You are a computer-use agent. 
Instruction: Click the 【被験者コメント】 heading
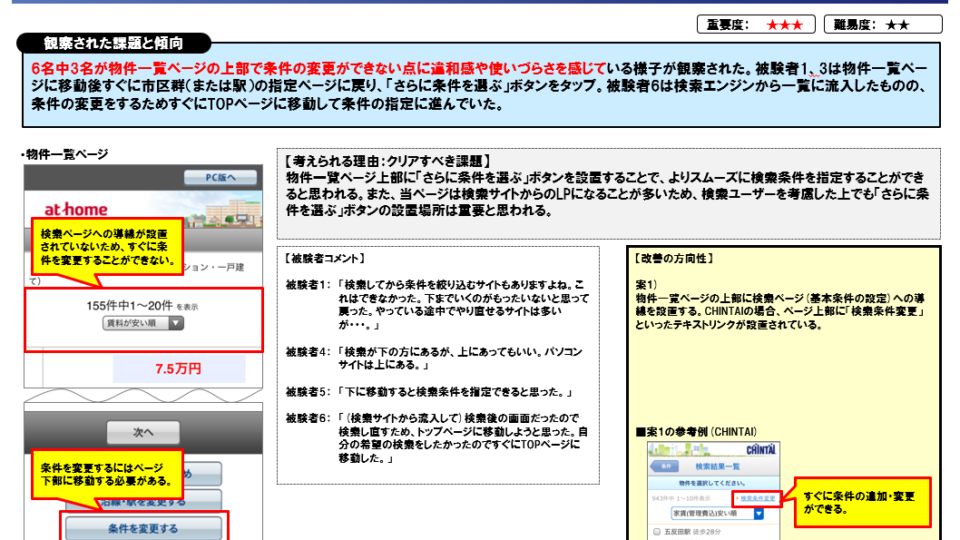(325, 258)
